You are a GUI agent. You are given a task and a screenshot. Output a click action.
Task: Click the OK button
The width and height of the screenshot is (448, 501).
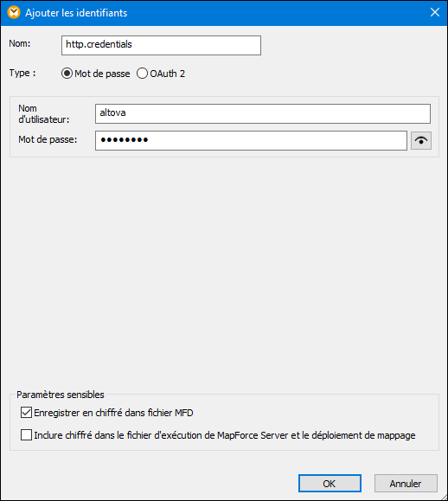[330, 484]
